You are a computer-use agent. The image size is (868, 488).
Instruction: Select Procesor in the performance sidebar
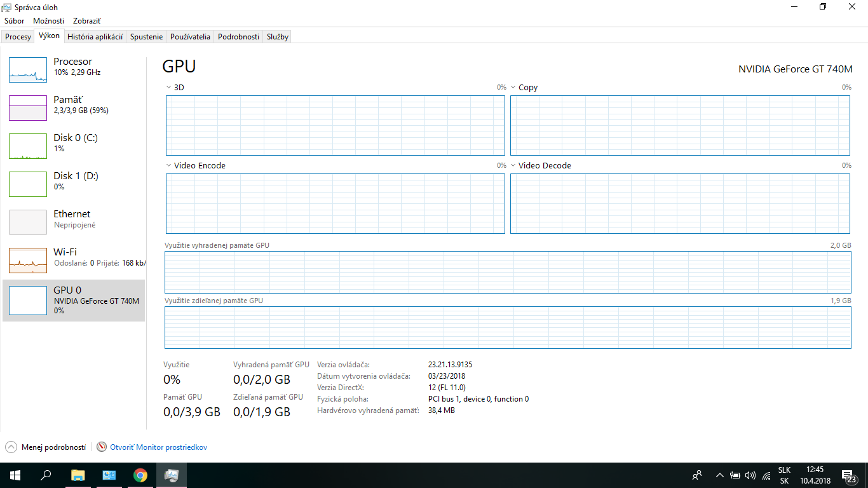pyautogui.click(x=74, y=70)
